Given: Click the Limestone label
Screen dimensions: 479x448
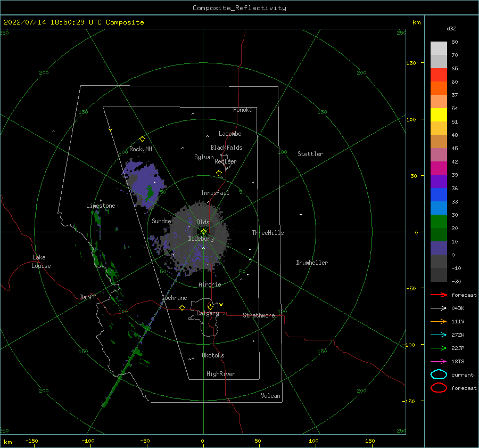Looking at the screenshot, I should [101, 206].
